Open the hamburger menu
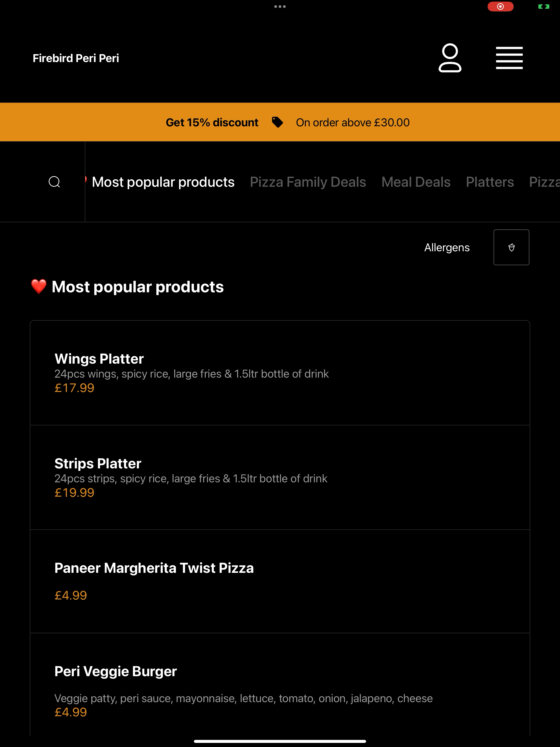560x747 pixels. pos(509,58)
